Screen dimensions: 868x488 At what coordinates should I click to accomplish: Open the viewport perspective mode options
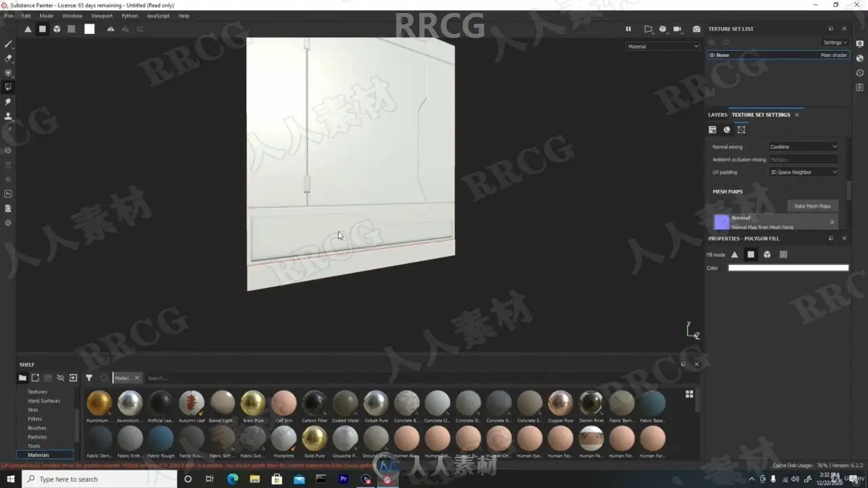point(648,29)
